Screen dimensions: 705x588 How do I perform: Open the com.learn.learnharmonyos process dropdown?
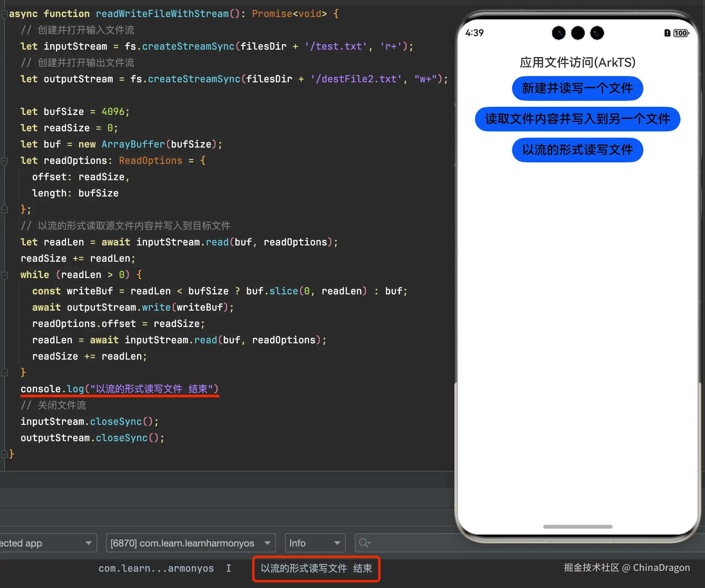pos(191,543)
